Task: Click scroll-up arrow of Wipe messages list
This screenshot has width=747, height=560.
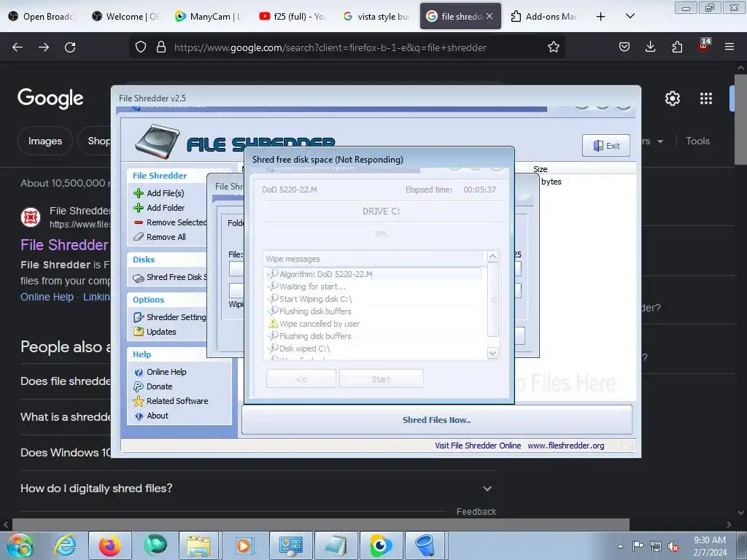Action: (x=493, y=257)
